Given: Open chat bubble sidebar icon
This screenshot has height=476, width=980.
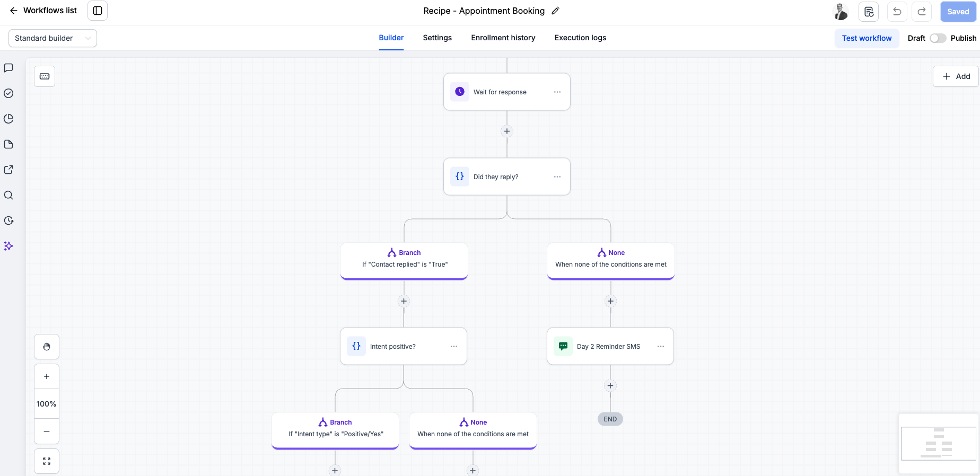Looking at the screenshot, I should [x=8, y=68].
